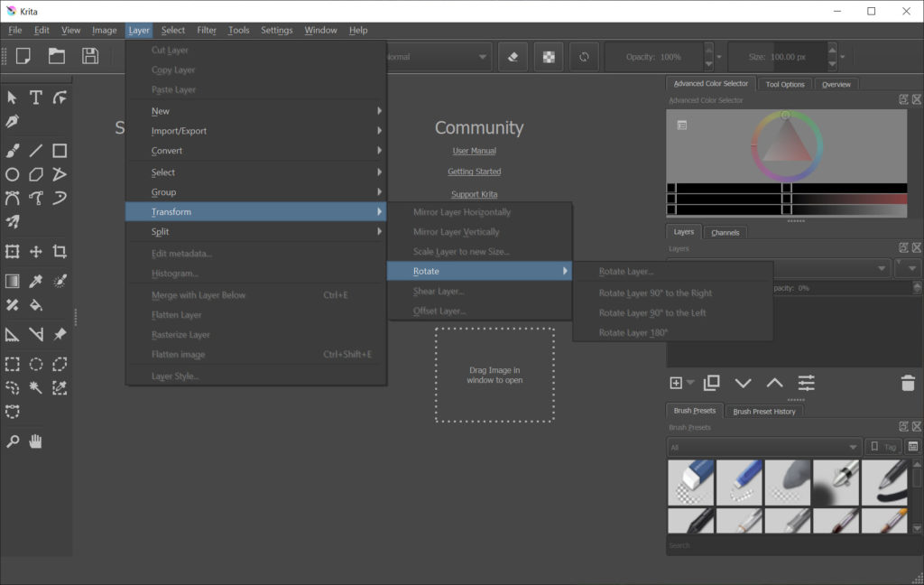Click the Save icon in toolbar
This screenshot has height=585, width=924.
coord(90,56)
